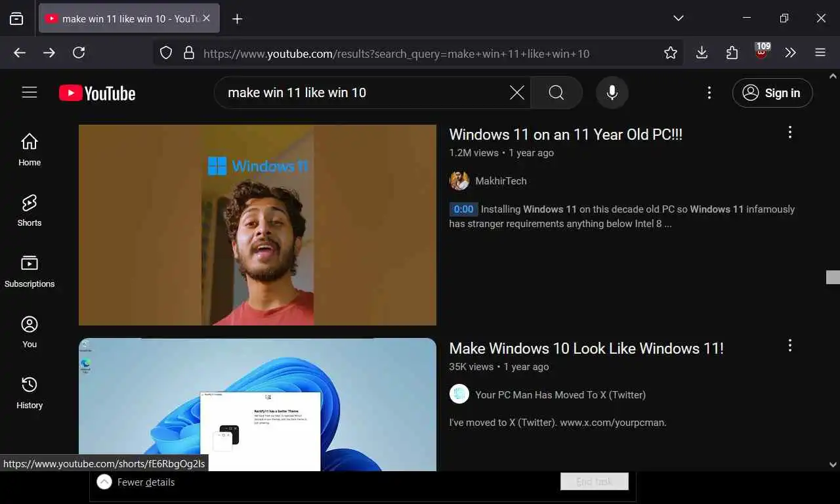Submit search with magnifier button

[x=556, y=93]
